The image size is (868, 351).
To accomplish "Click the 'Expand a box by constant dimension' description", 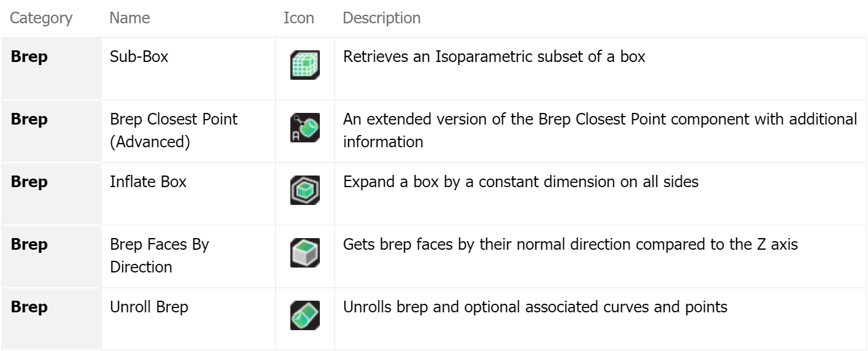I will 521,182.
